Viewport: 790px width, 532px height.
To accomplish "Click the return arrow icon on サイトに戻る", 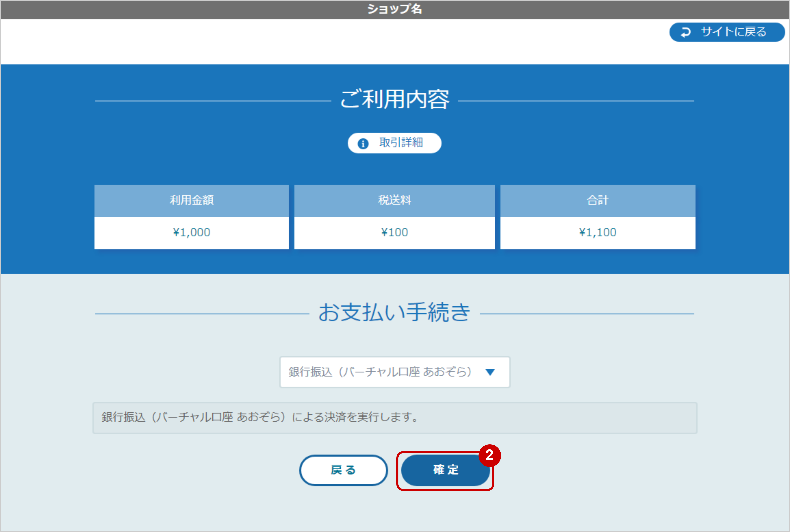I will (686, 32).
